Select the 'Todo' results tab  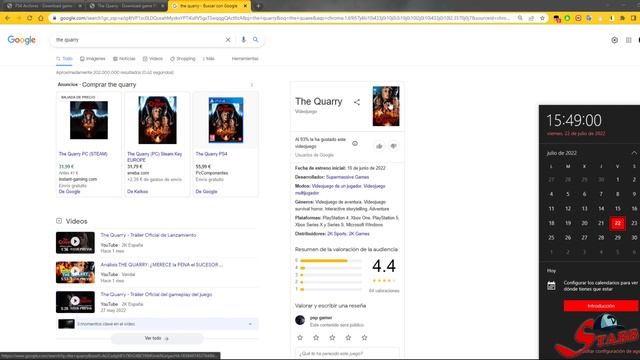point(64,59)
